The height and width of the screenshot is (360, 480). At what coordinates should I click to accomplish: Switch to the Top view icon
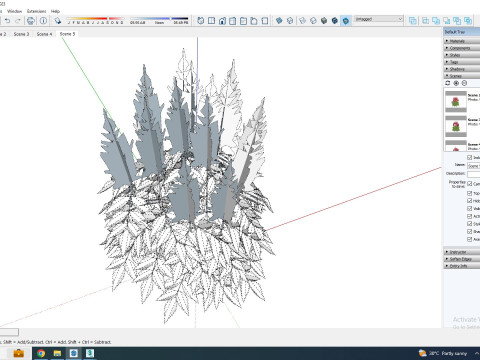point(211,21)
